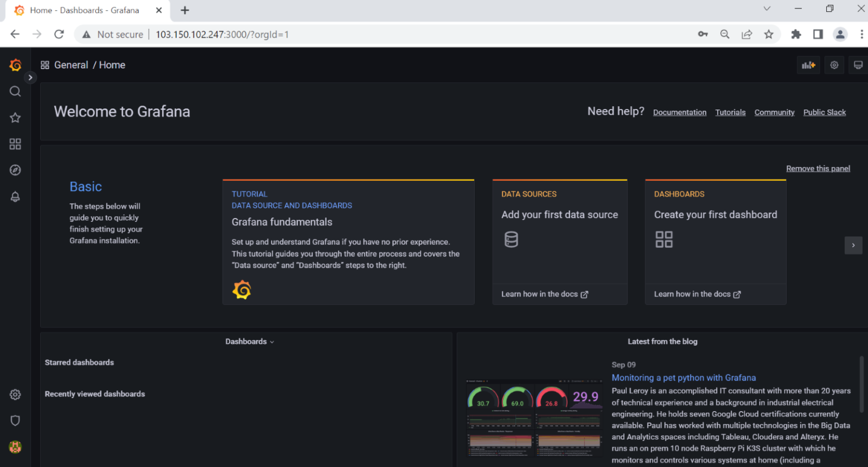Open a new browser tab

[x=185, y=10]
